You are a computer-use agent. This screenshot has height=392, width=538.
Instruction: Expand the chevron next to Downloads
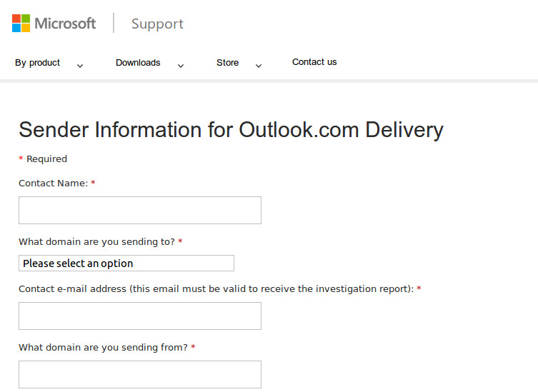pyautogui.click(x=181, y=66)
